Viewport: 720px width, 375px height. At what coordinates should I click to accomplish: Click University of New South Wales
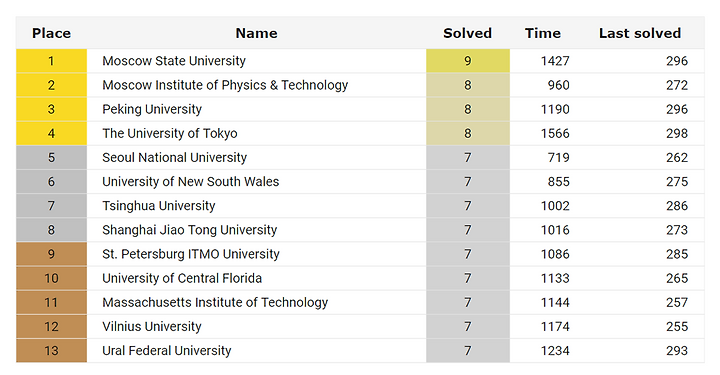click(x=191, y=182)
